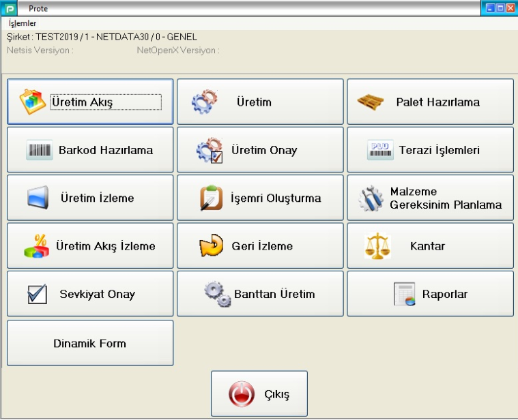Click the golden scales icon for Kantar
The width and height of the screenshot is (518, 420).
377,246
